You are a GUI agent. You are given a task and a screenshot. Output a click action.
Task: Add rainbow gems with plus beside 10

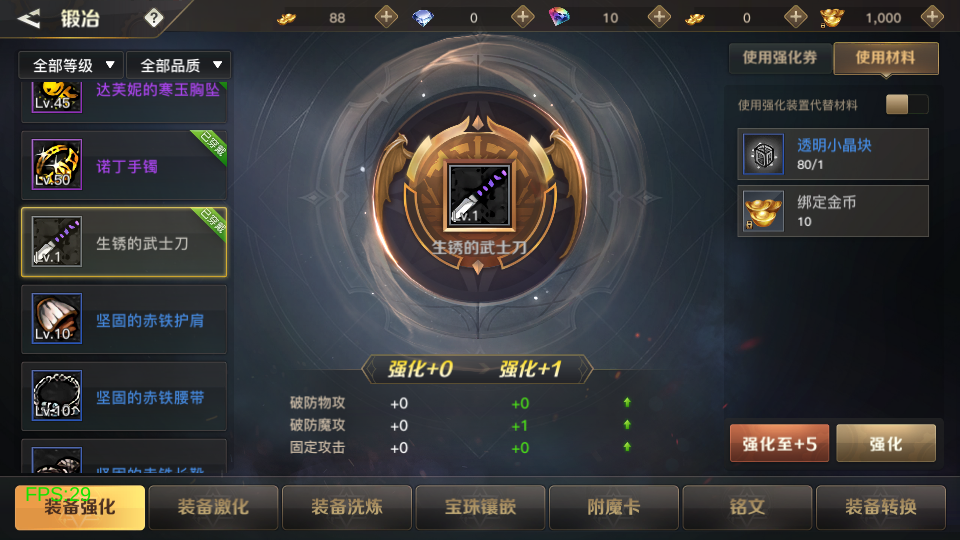click(659, 17)
